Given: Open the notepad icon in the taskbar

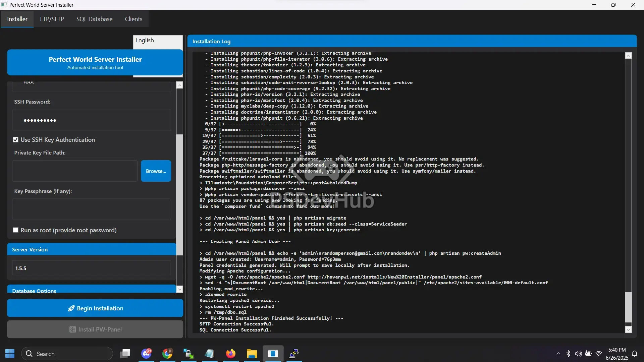Looking at the screenshot, I should [210, 354].
